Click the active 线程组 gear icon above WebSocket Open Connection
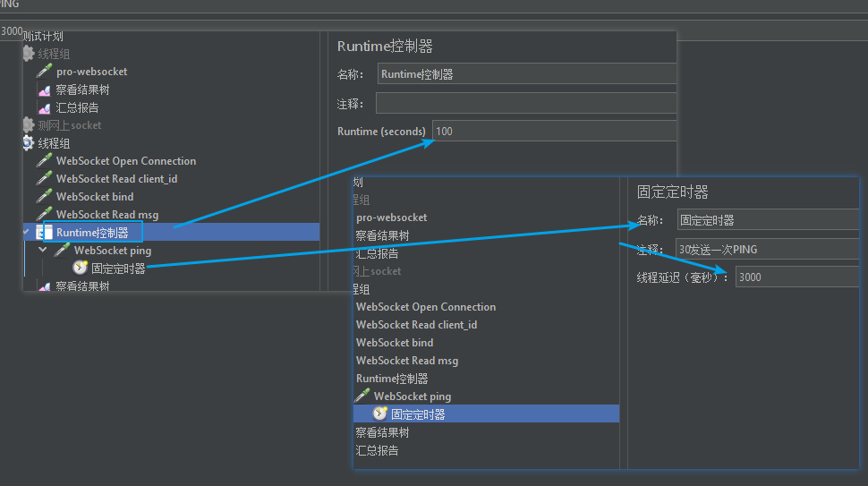 [x=29, y=143]
